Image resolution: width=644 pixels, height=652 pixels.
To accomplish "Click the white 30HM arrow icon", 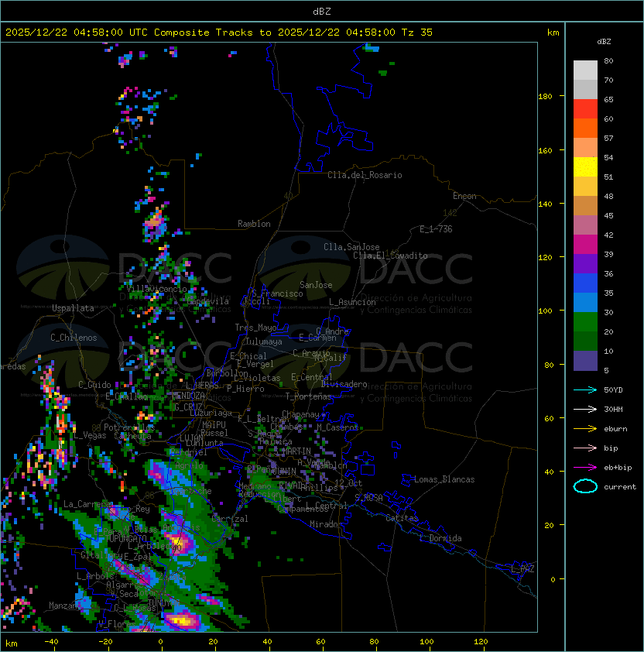I will pos(585,409).
